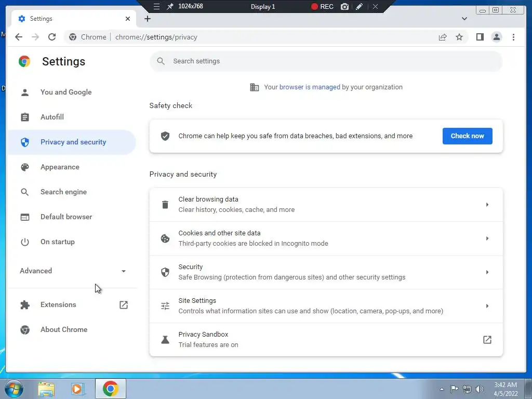Click the Privacy shield sidebar icon
Screen dimensions: 532x399
coord(25,142)
